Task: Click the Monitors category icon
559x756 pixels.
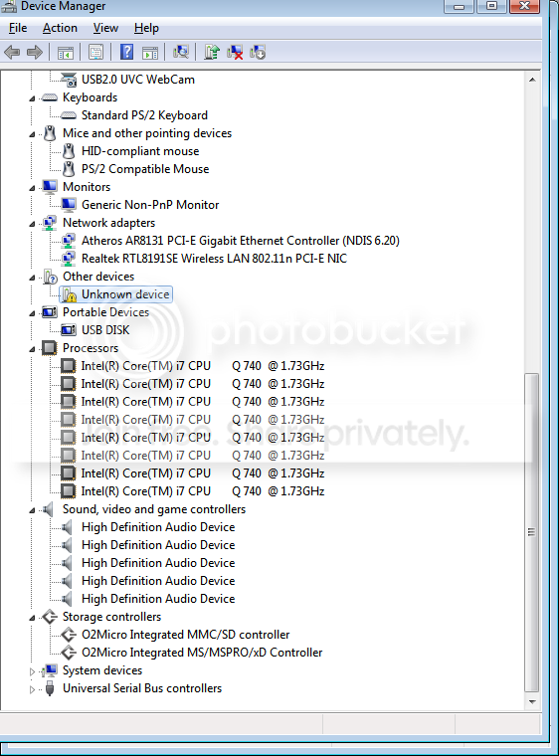Action: tap(50, 187)
